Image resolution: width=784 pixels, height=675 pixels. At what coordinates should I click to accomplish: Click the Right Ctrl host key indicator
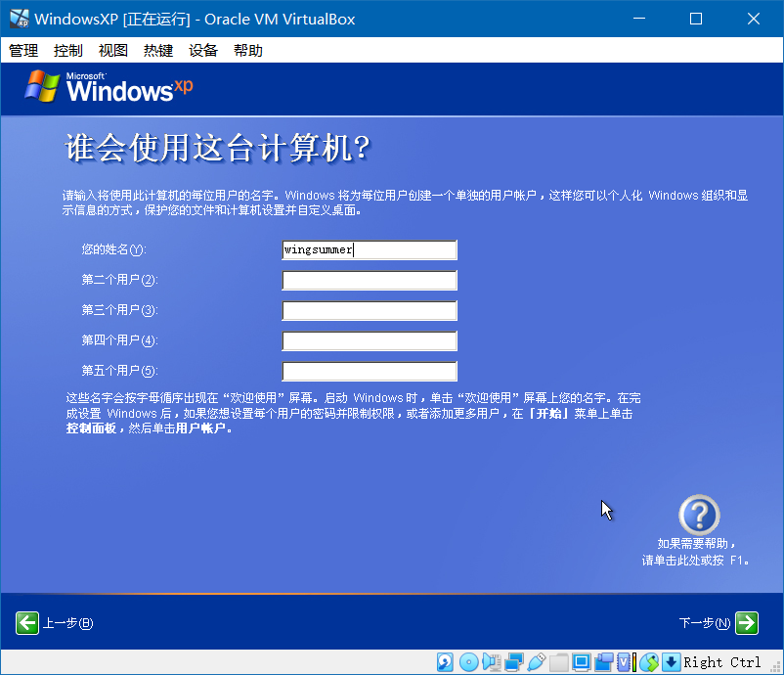point(722,662)
